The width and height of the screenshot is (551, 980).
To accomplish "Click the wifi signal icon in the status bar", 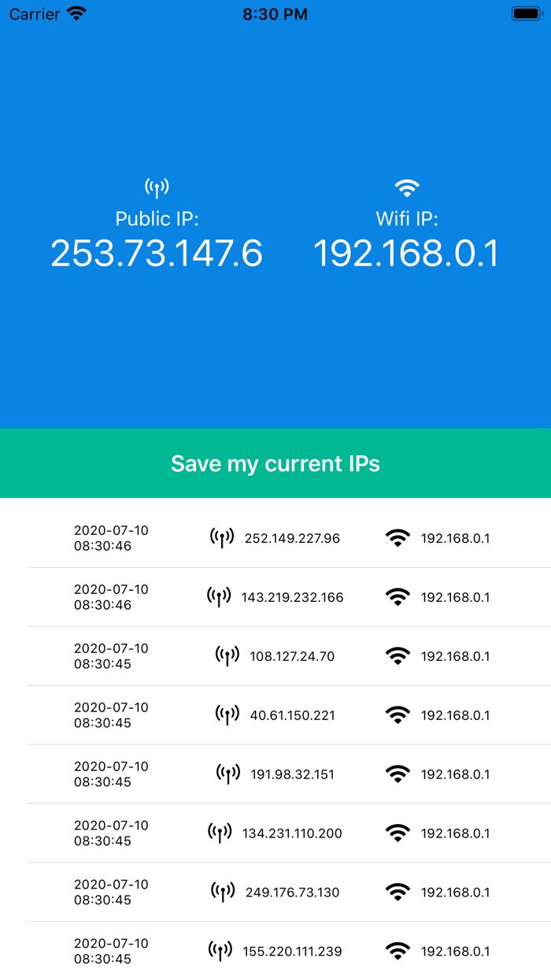I will pos(76,13).
